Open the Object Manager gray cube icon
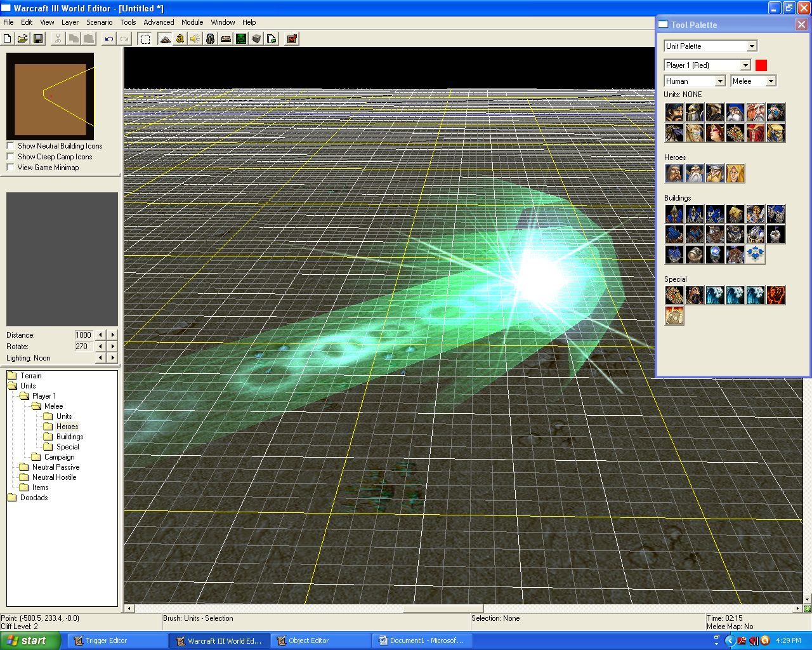 [256, 39]
